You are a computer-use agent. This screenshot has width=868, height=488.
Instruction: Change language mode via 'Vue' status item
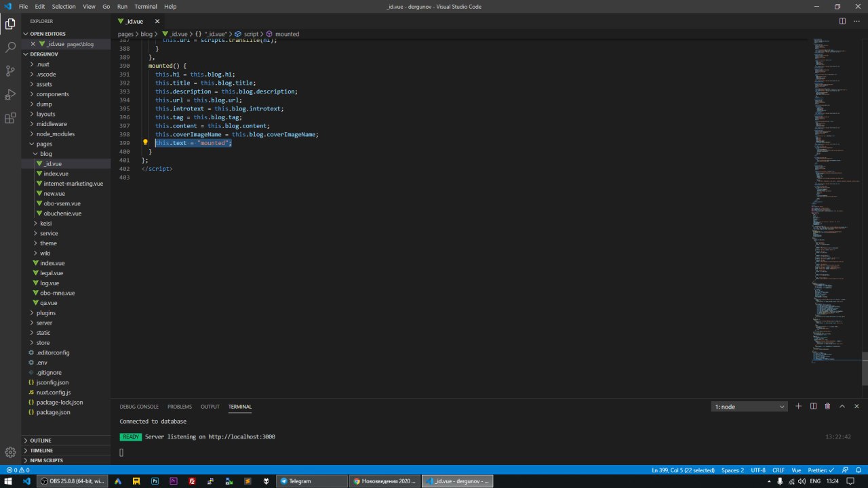796,470
